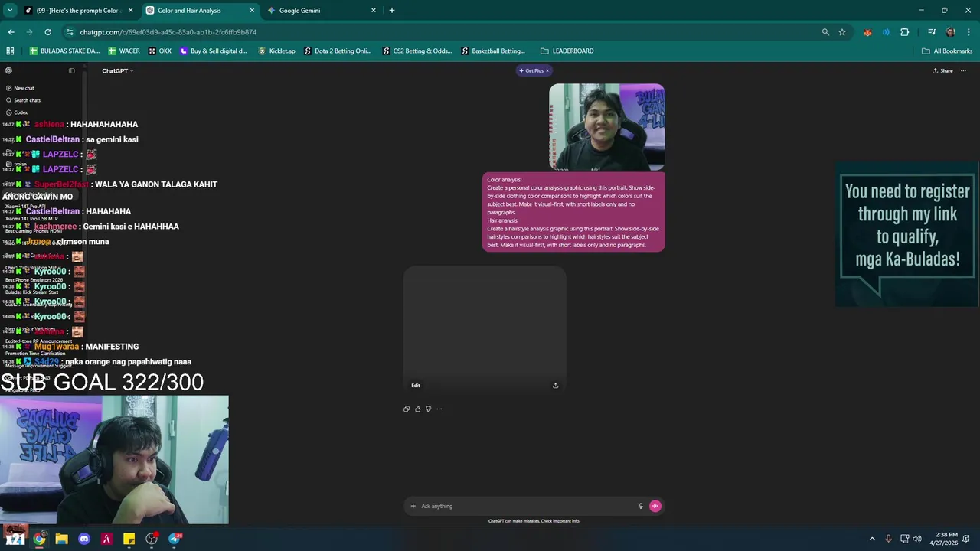
Task: Expand the ChatGPT model selector dropdown
Action: point(118,70)
